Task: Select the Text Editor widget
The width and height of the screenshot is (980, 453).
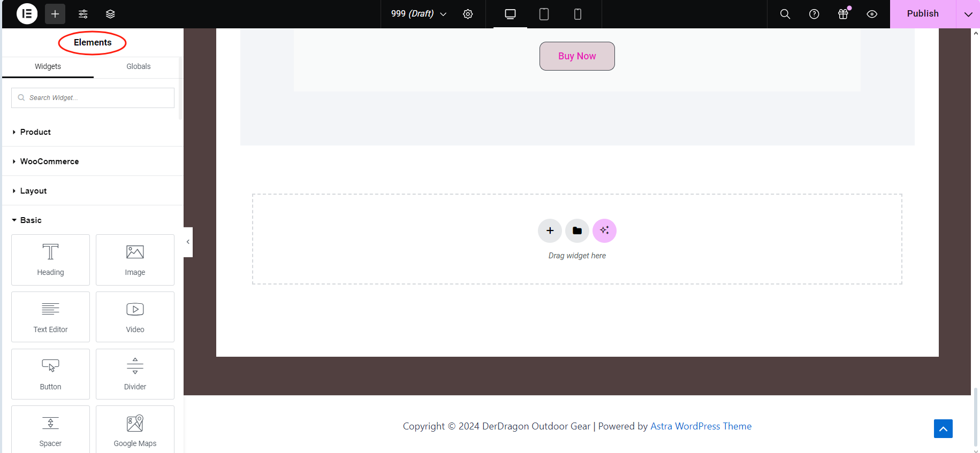Action: [50, 317]
